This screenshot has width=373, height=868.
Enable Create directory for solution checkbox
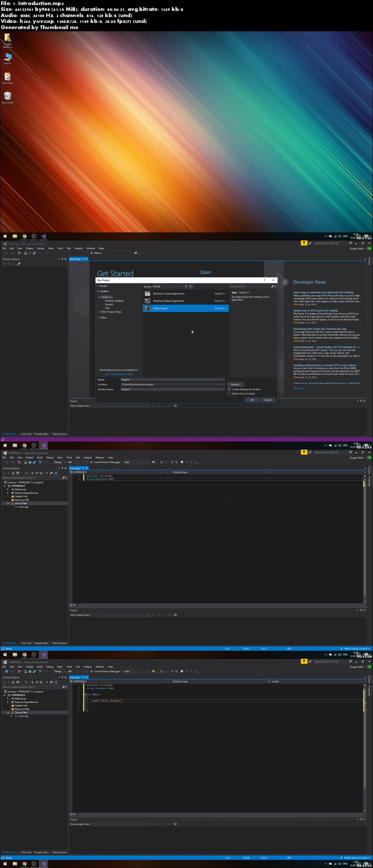(229, 389)
